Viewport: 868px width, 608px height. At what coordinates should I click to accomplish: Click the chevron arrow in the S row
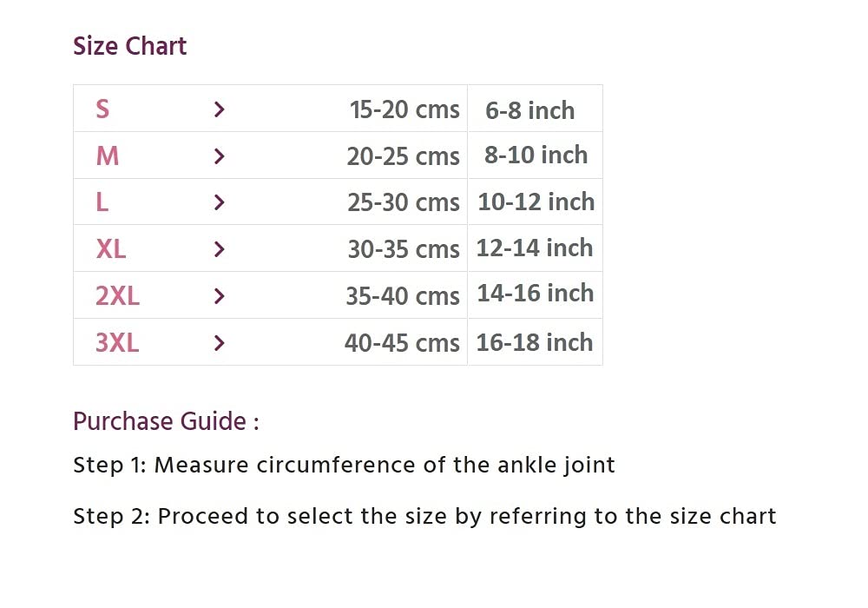[219, 109]
